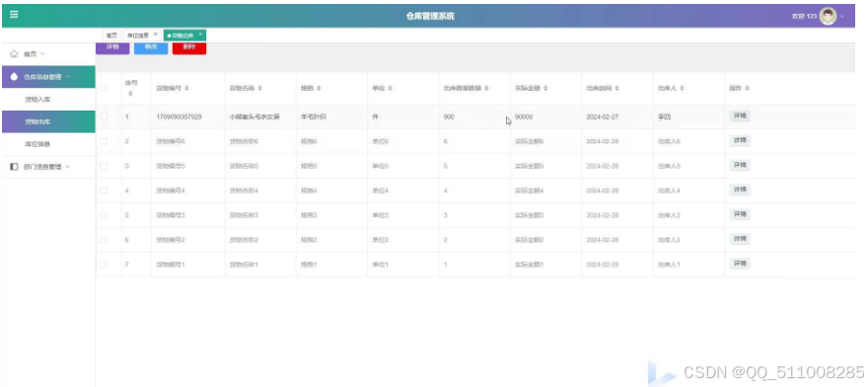
Task: Open 详情 for the 出库人2 row
Action: (x=740, y=238)
